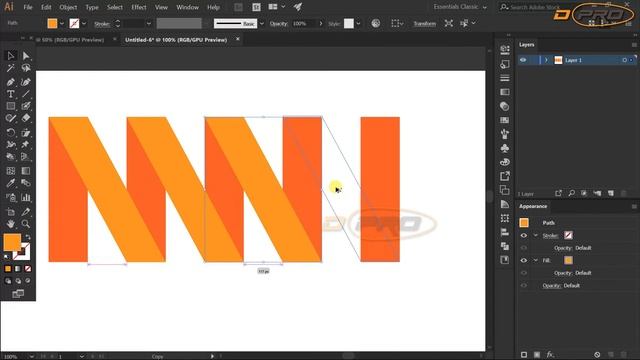Select the Eyedropper tool

pos(11,183)
